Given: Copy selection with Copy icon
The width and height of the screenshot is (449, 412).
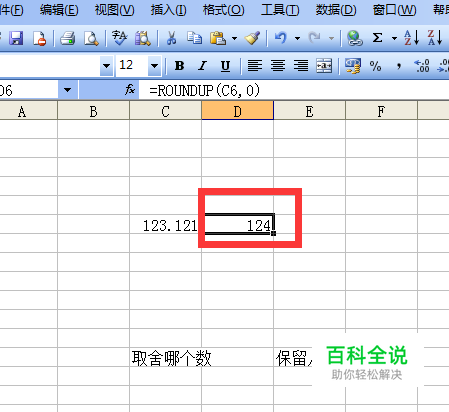Looking at the screenshot, I should point(194,38).
